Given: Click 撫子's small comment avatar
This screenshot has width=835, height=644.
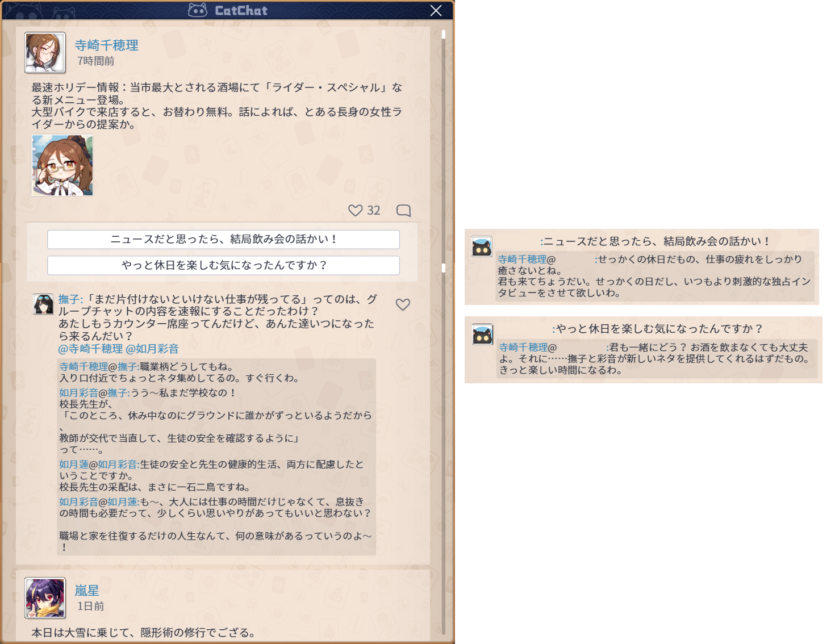Looking at the screenshot, I should click(43, 304).
